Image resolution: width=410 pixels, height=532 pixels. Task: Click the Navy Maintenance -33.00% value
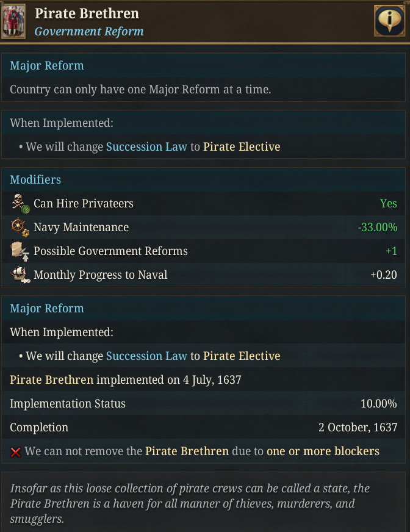[x=377, y=228]
